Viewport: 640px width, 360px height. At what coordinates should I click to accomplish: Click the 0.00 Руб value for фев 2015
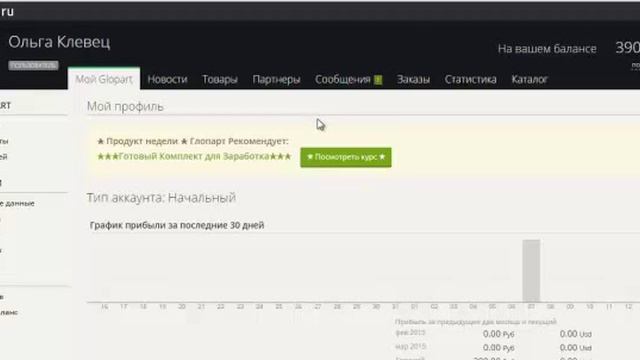pyautogui.click(x=498, y=334)
